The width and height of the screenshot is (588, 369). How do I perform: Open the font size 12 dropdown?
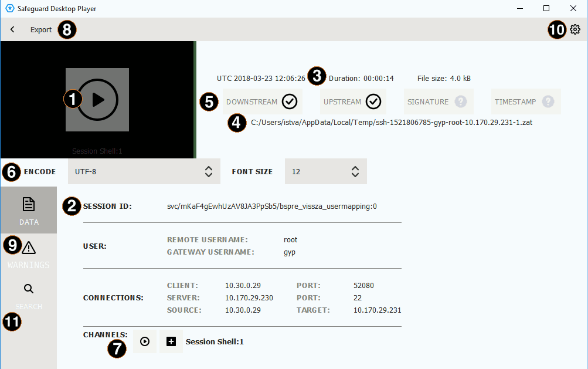point(325,171)
